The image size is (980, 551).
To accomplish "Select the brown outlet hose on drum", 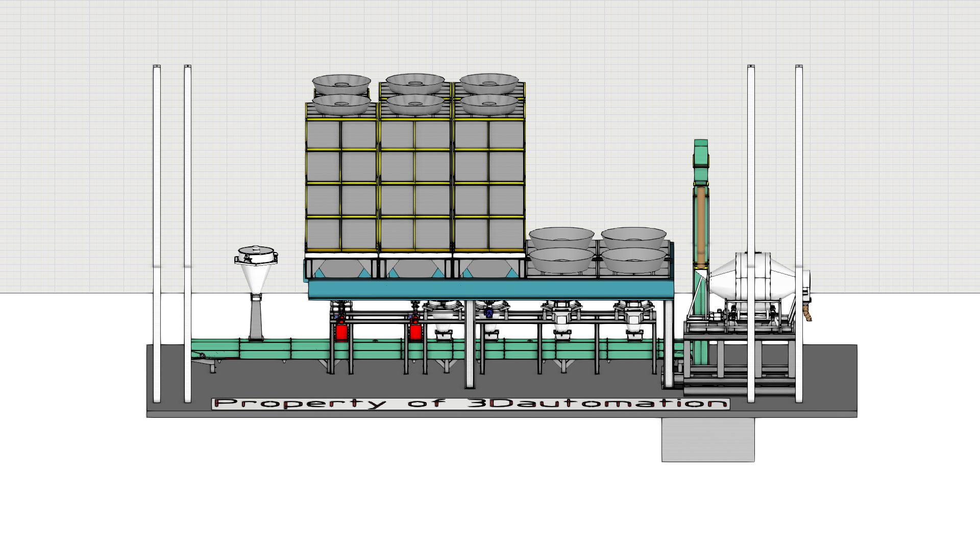I will [x=807, y=313].
